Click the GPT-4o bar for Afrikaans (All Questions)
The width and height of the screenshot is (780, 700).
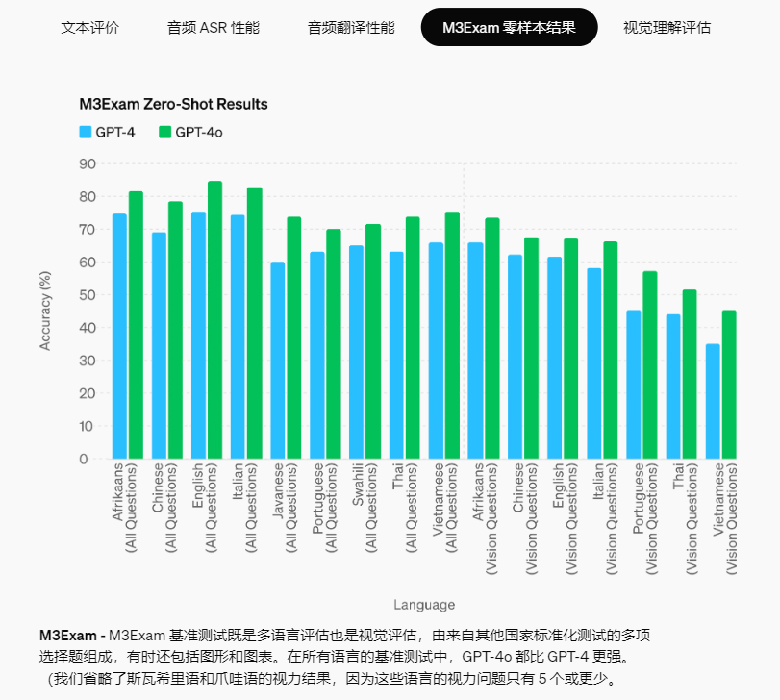pos(136,325)
